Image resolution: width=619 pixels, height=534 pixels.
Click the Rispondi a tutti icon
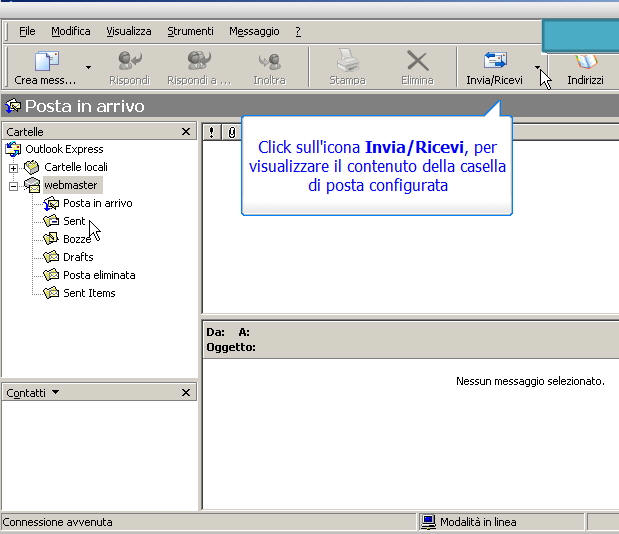[x=199, y=60]
